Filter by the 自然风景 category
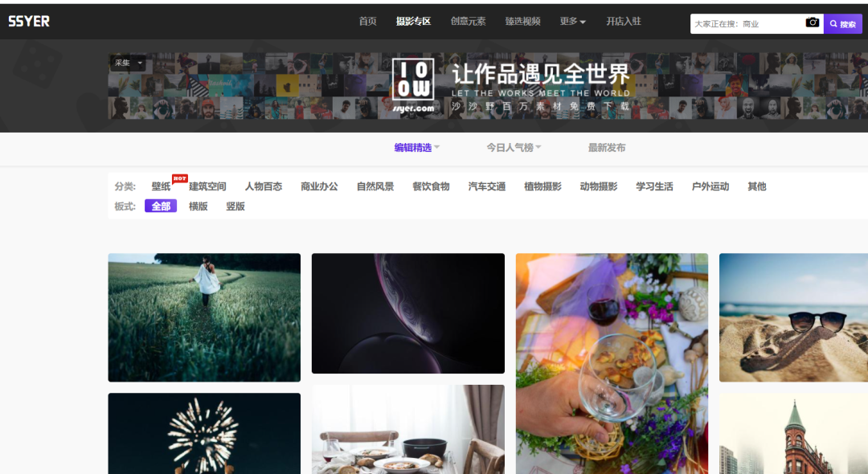 click(375, 186)
